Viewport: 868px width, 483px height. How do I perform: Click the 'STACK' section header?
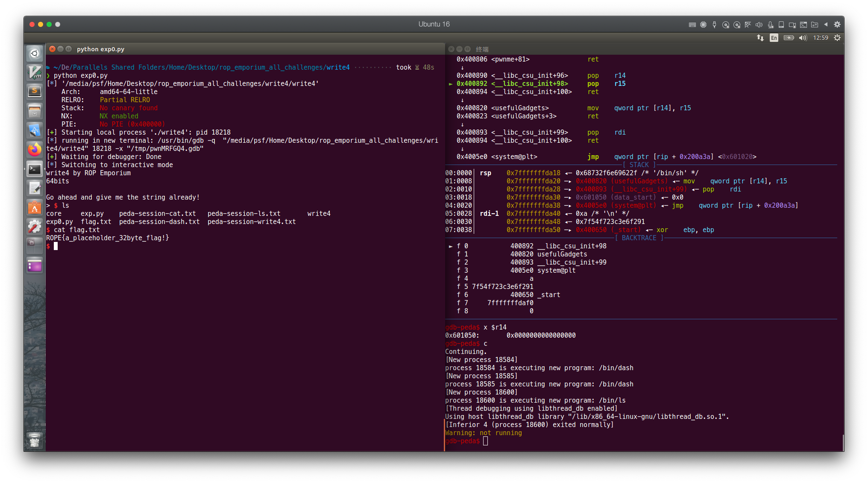(639, 165)
